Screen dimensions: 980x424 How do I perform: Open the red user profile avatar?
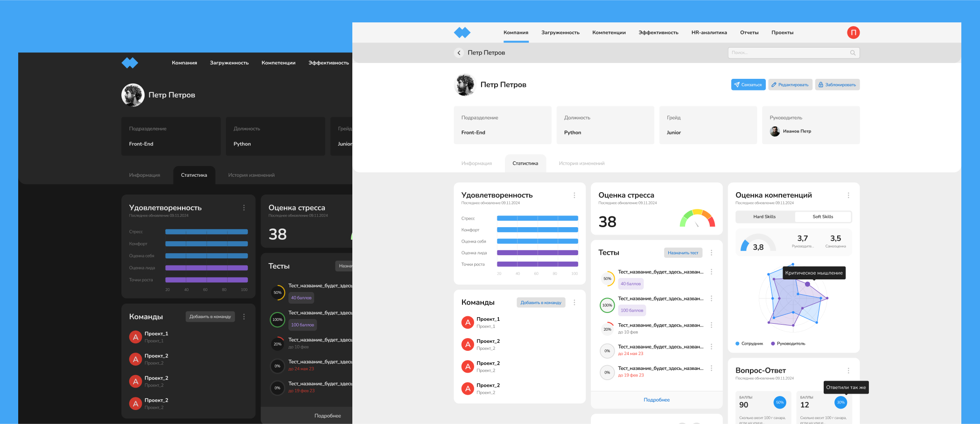click(x=853, y=32)
